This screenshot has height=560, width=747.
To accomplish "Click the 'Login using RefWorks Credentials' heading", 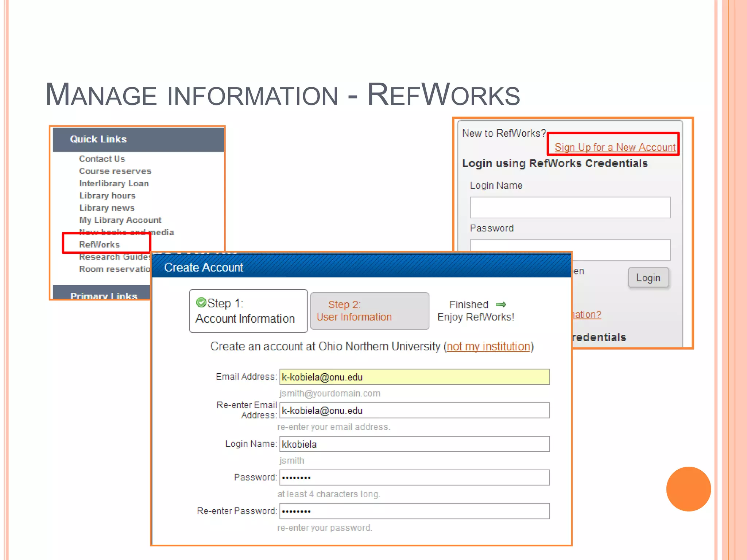I will (x=555, y=163).
